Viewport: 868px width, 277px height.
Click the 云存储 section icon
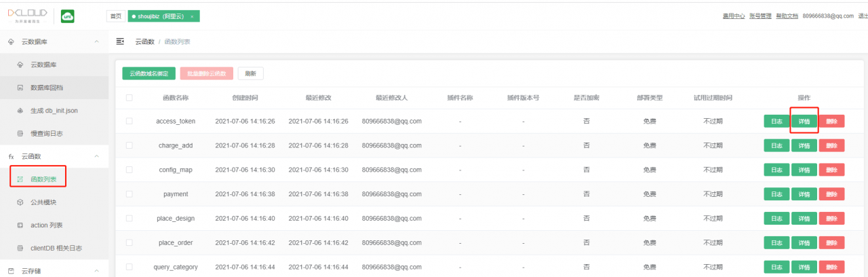(11, 271)
